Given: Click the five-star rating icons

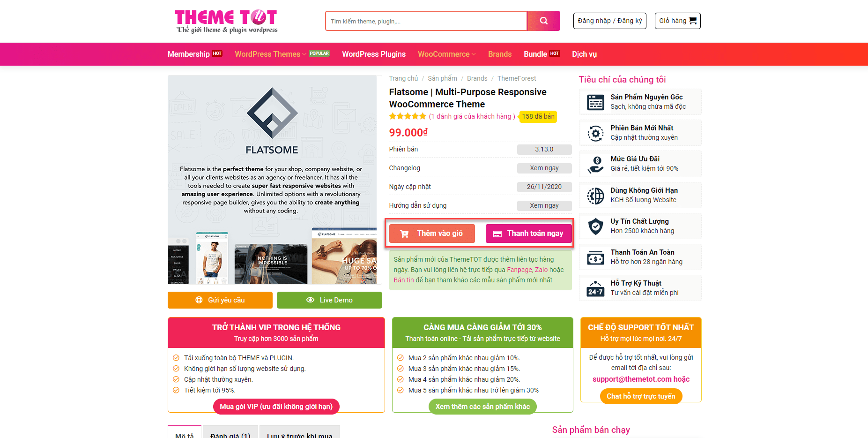Looking at the screenshot, I should pyautogui.click(x=408, y=116).
